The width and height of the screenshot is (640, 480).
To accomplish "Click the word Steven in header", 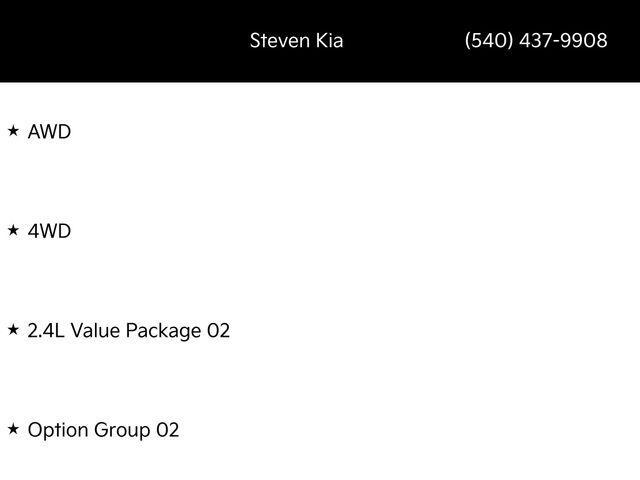I will click(280, 40).
